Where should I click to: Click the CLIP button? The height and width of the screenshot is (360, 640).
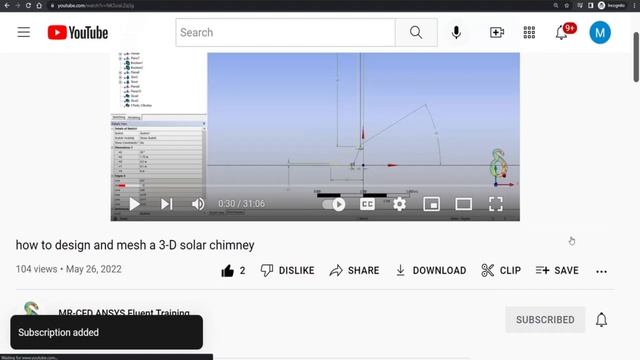(x=501, y=271)
